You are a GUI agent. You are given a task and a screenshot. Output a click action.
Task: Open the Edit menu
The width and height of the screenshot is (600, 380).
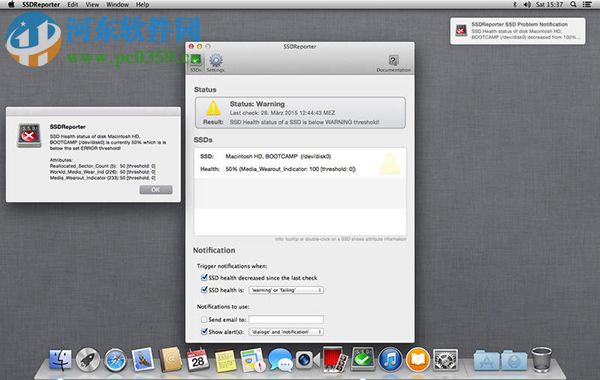(x=73, y=5)
